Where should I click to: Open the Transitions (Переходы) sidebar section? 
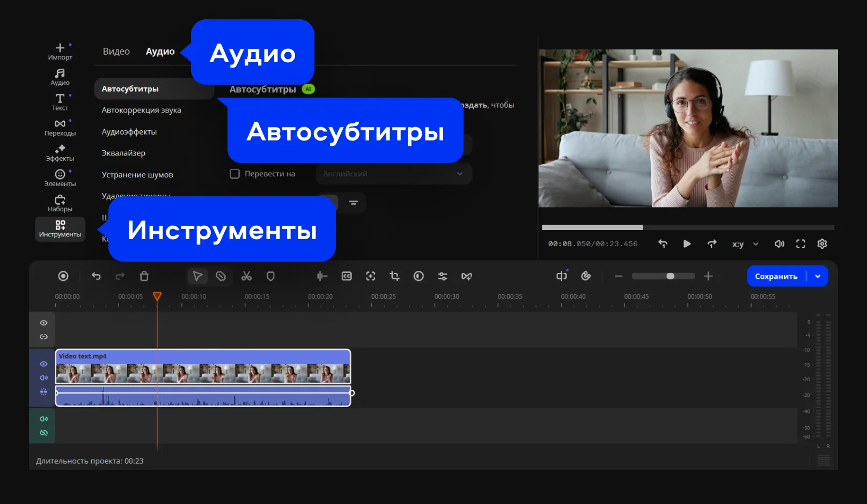coord(60,128)
